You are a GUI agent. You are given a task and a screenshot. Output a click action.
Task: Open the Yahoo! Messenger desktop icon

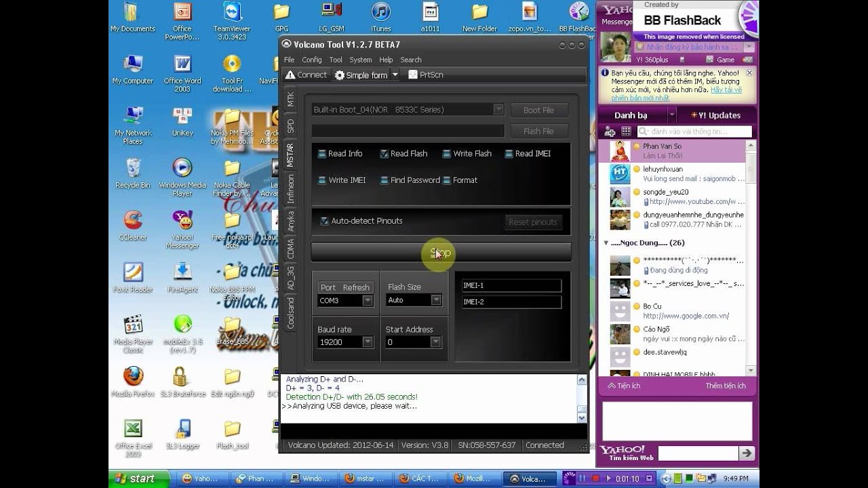pos(182,230)
